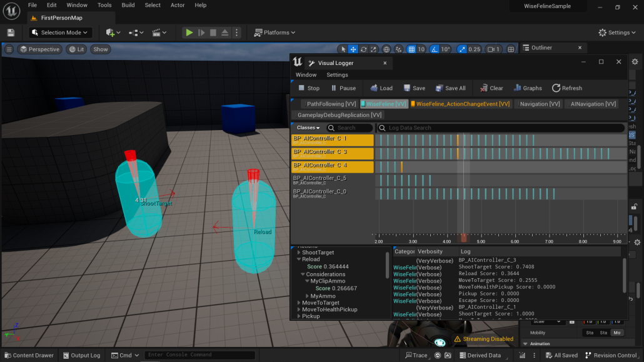
Task: Toggle GameplayDebugReplication [VV] filter
Action: [338, 115]
